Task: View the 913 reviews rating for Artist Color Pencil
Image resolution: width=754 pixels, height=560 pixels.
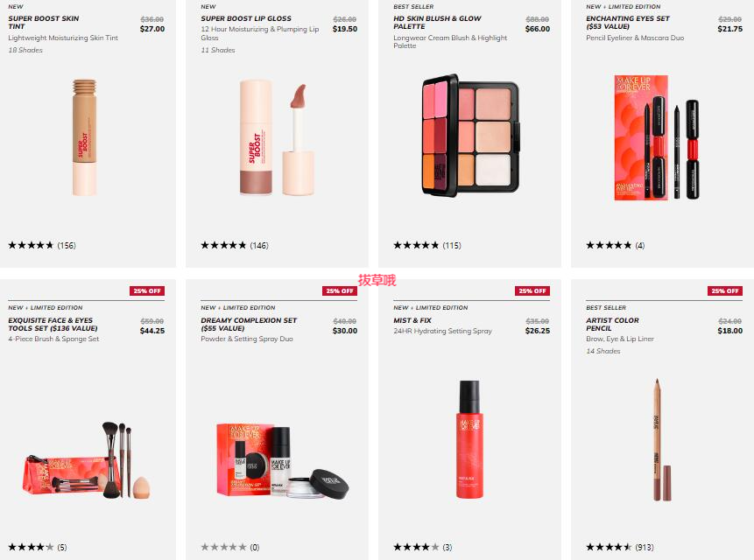Action: [620, 547]
